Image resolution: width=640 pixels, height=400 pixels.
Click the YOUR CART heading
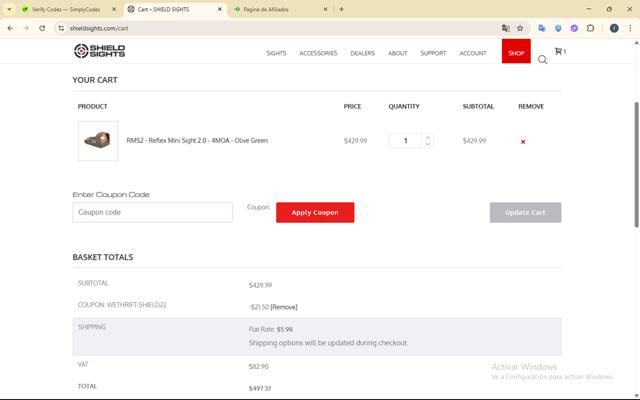[x=95, y=80]
